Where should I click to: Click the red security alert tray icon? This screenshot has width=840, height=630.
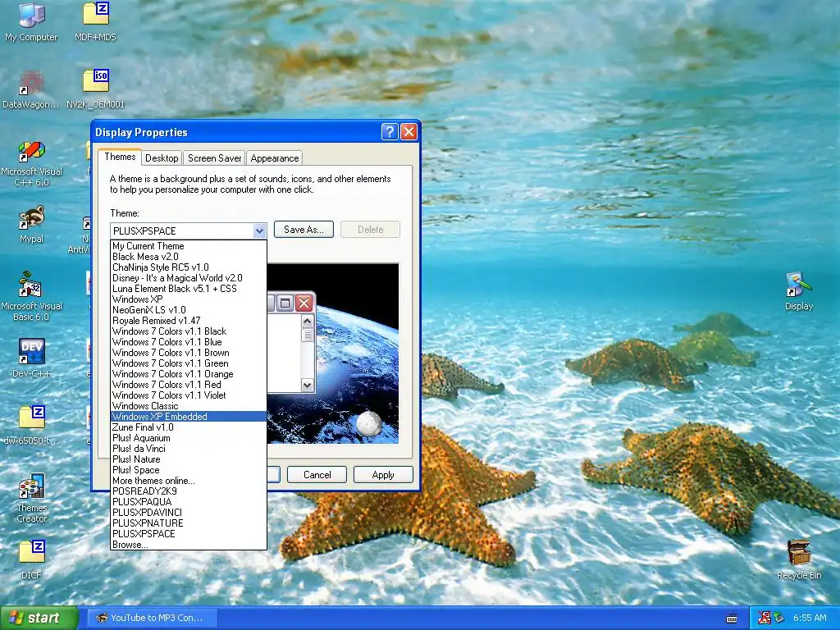click(x=765, y=618)
